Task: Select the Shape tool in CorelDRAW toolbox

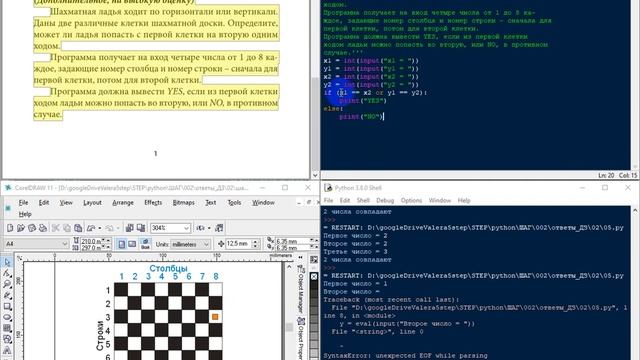Action: click(x=7, y=273)
